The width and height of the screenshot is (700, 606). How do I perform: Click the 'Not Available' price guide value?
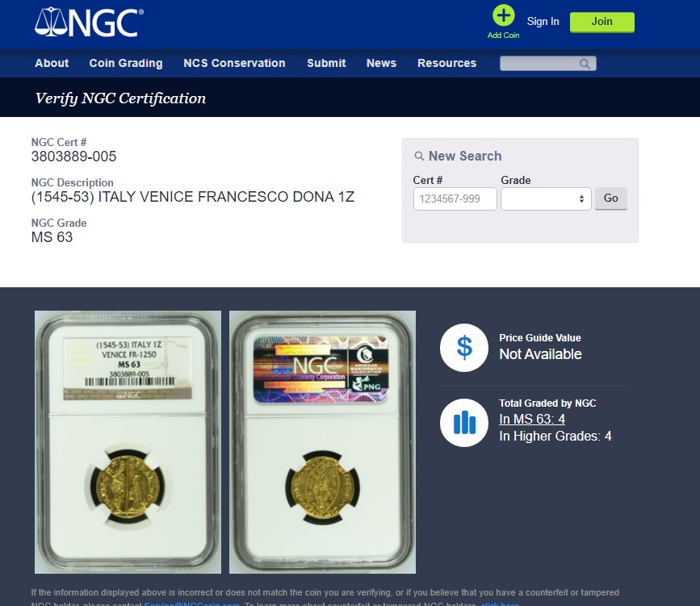pos(540,354)
